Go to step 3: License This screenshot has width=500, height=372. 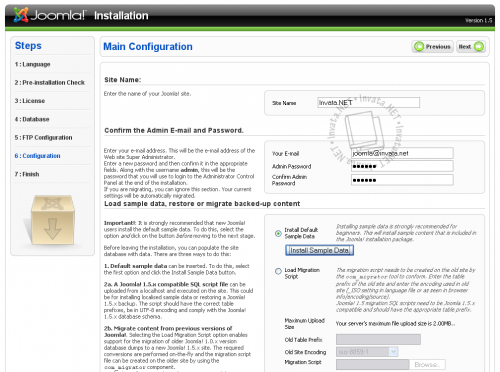[x=30, y=101]
